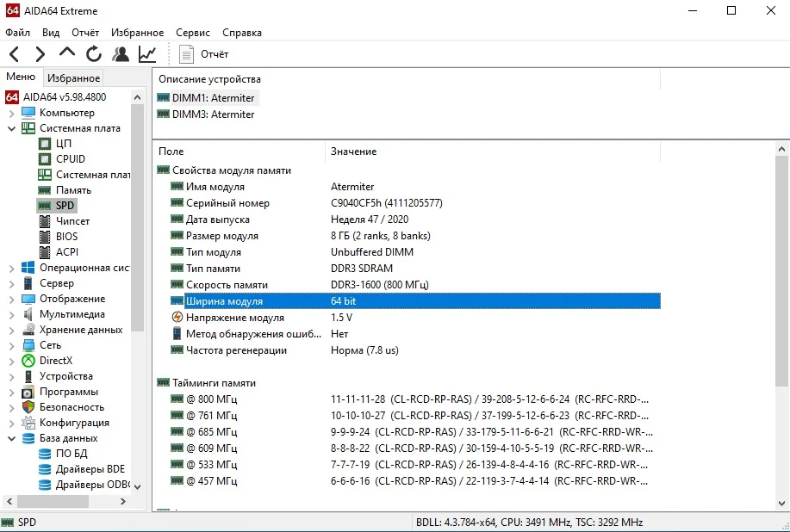The image size is (790, 532).
Task: Click the Компьютер monitor icon
Action: pyautogui.click(x=28, y=112)
